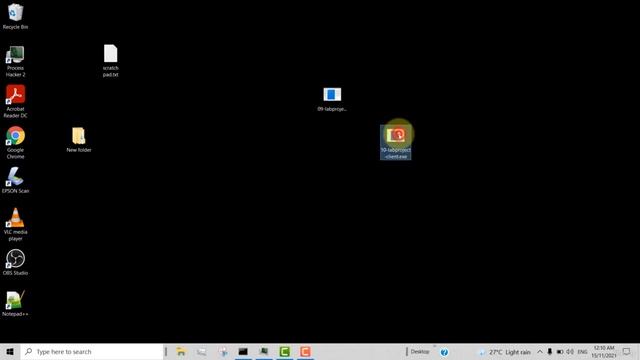Click the microphone tray icon

(549, 351)
